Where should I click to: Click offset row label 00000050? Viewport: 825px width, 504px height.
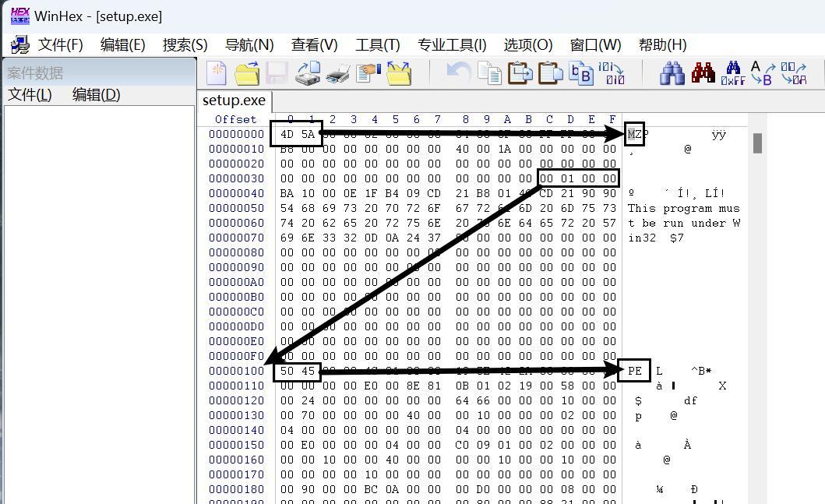click(x=236, y=208)
